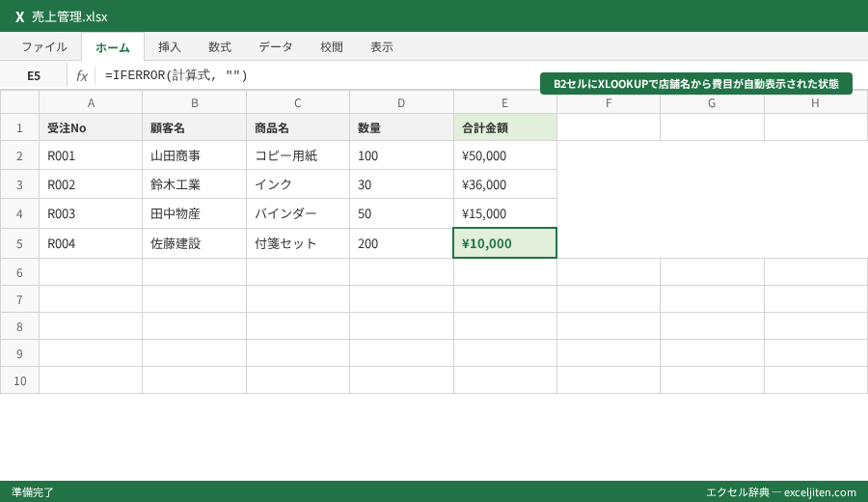Select column C header
Image resolution: width=868 pixels, height=502 pixels.
298,103
